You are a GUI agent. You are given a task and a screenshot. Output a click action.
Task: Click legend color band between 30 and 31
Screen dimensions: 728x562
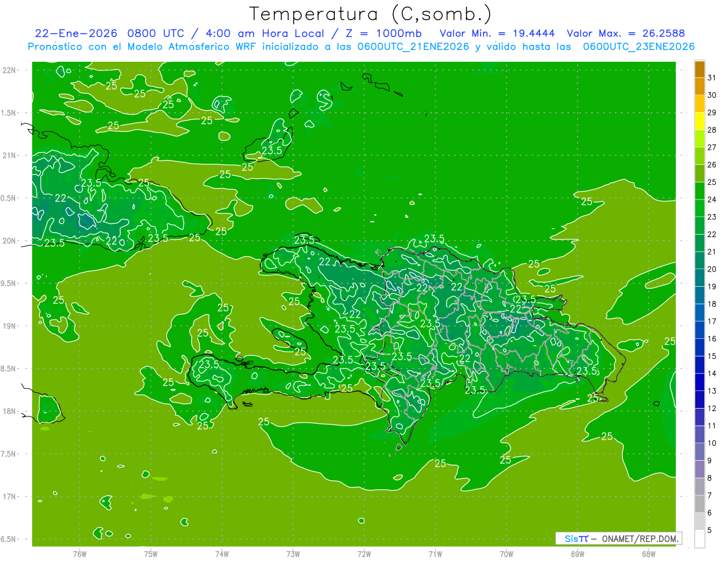click(x=699, y=87)
